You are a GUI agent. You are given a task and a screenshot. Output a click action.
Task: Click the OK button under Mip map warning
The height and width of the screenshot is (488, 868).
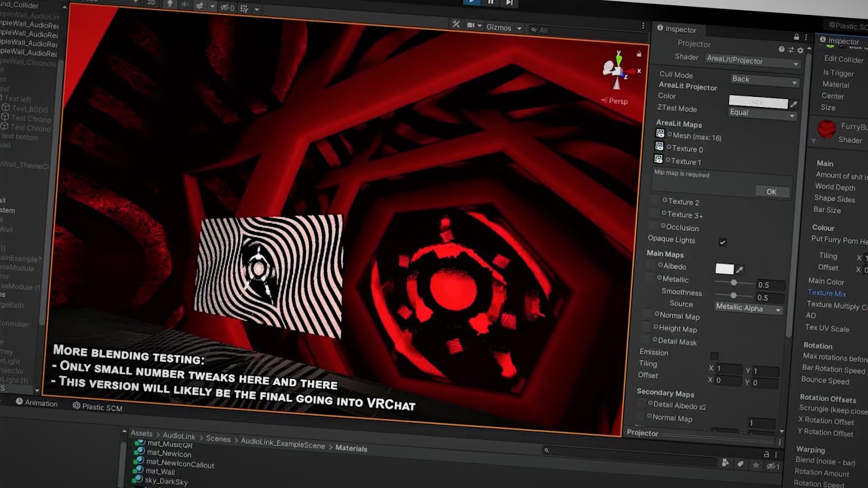(x=771, y=192)
